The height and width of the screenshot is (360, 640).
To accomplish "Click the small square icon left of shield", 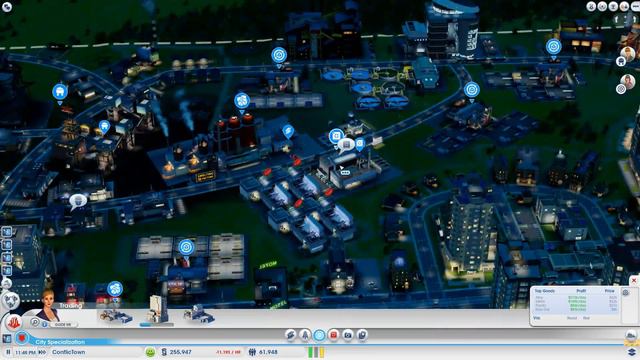I will (7, 338).
